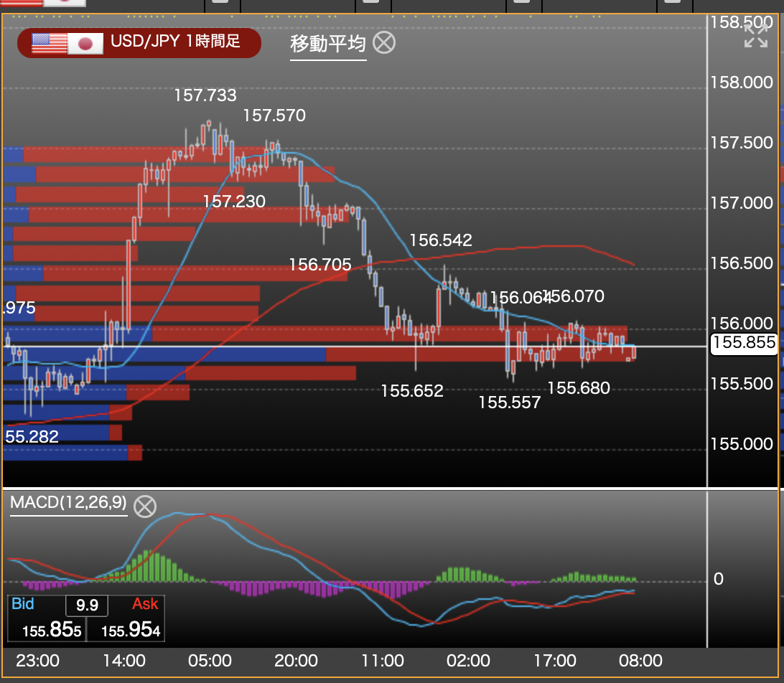Click the Japan flag icon

(x=85, y=44)
